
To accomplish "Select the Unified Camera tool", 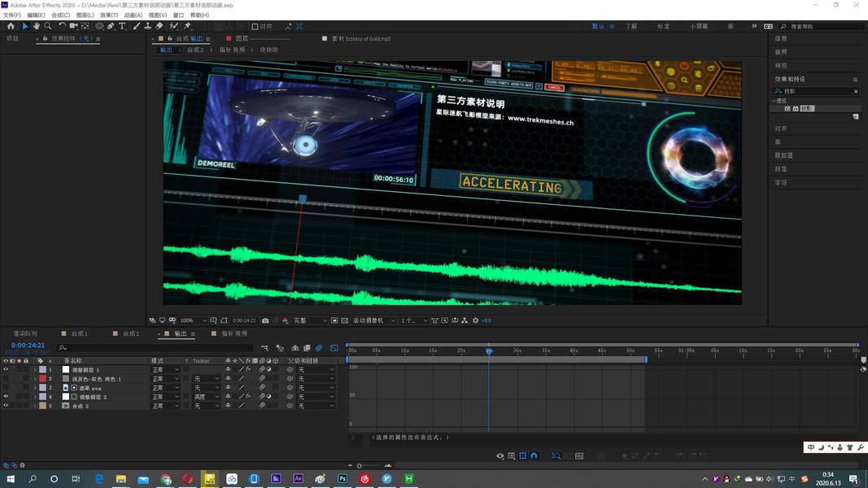I will tap(74, 26).
